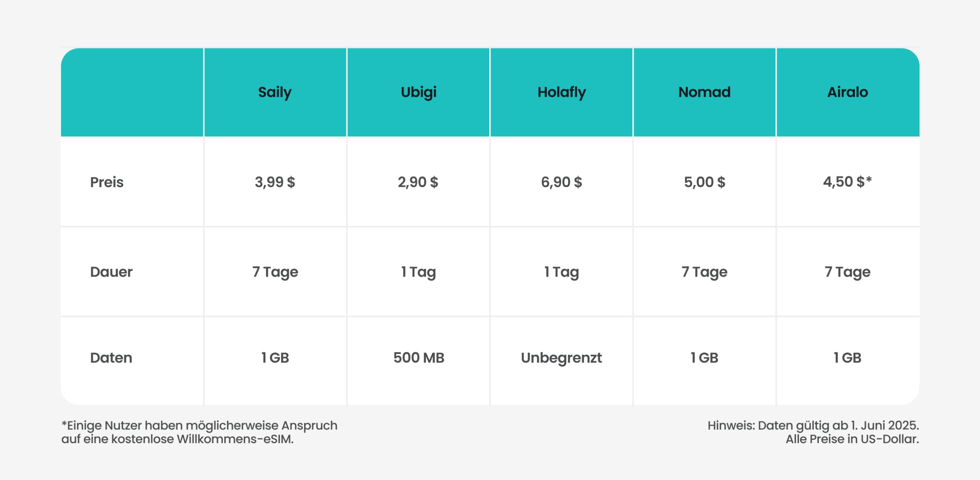Click Saily price 3,99 $ cell
The width and height of the screenshot is (980, 480).
tap(275, 182)
